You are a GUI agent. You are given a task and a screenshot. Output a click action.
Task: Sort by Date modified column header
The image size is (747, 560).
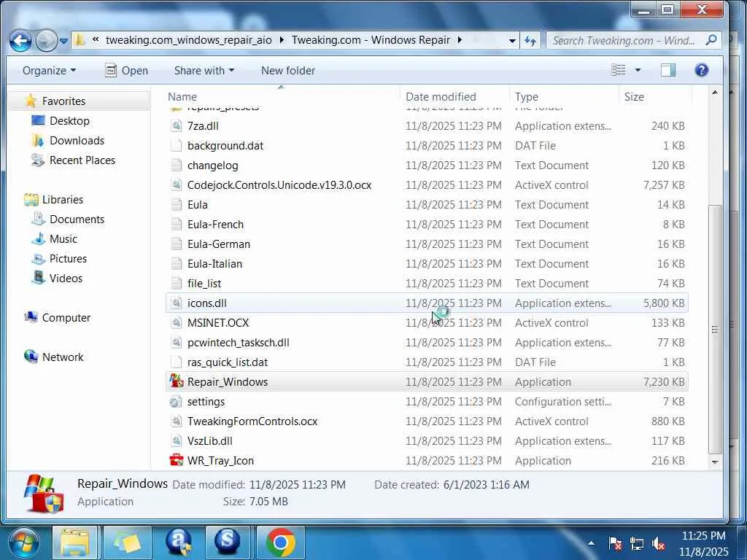point(454,97)
